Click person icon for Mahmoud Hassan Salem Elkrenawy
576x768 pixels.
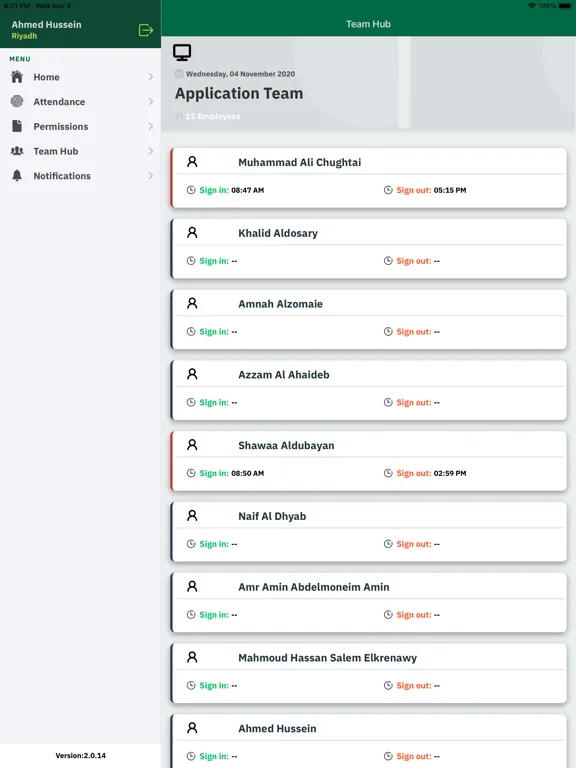pos(192,657)
